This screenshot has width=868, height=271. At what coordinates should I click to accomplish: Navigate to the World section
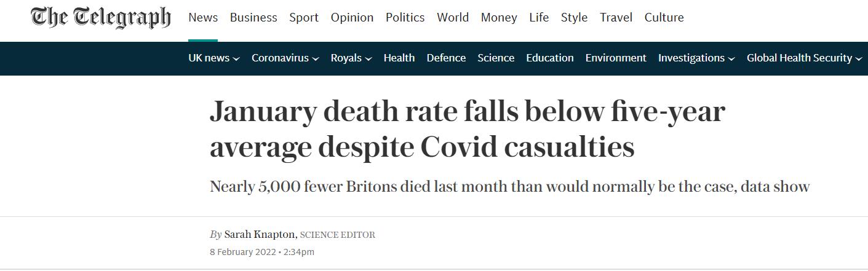453,18
